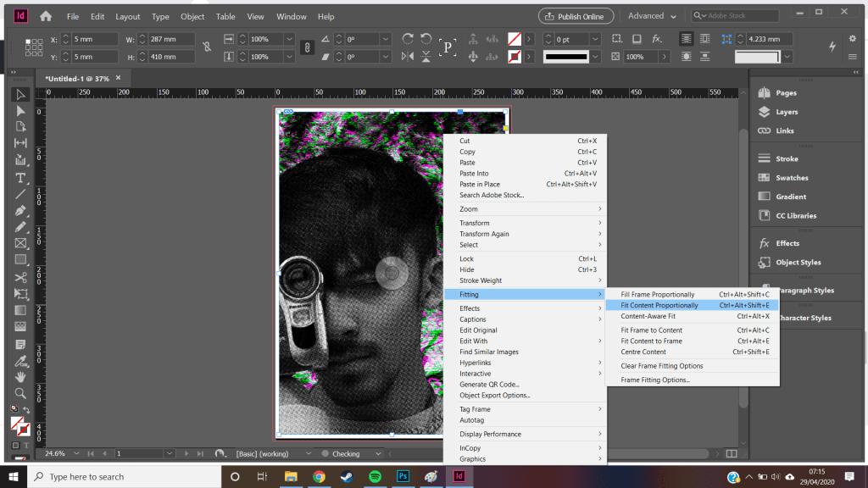The image size is (868, 488).
Task: Open Spotify from the taskbar
Action: click(375, 477)
